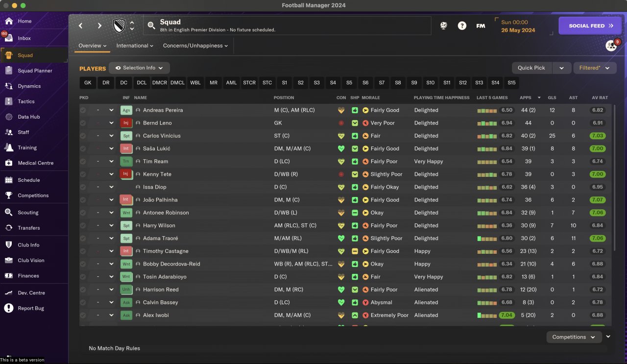Select the STC position slot
The width and height of the screenshot is (627, 364).
pos(267,83)
